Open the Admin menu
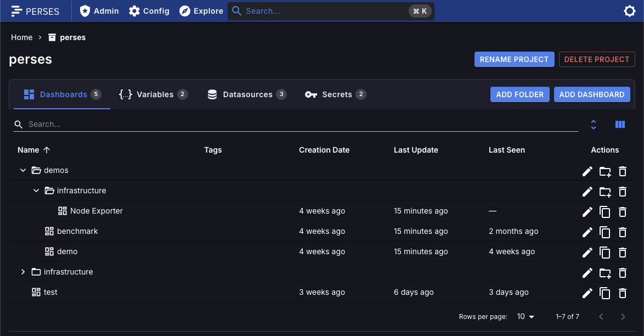The height and width of the screenshot is (336, 644). click(99, 11)
